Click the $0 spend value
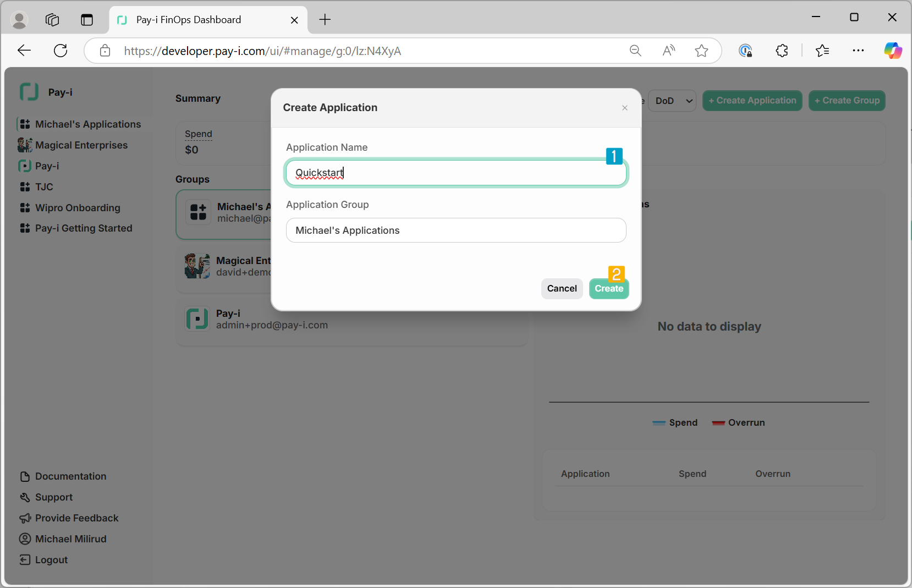 tap(191, 150)
